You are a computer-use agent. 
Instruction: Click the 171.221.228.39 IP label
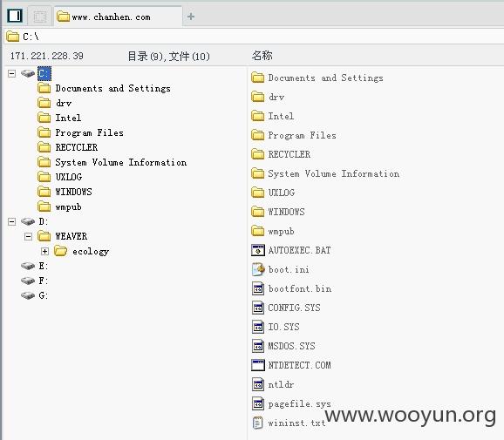(47, 56)
